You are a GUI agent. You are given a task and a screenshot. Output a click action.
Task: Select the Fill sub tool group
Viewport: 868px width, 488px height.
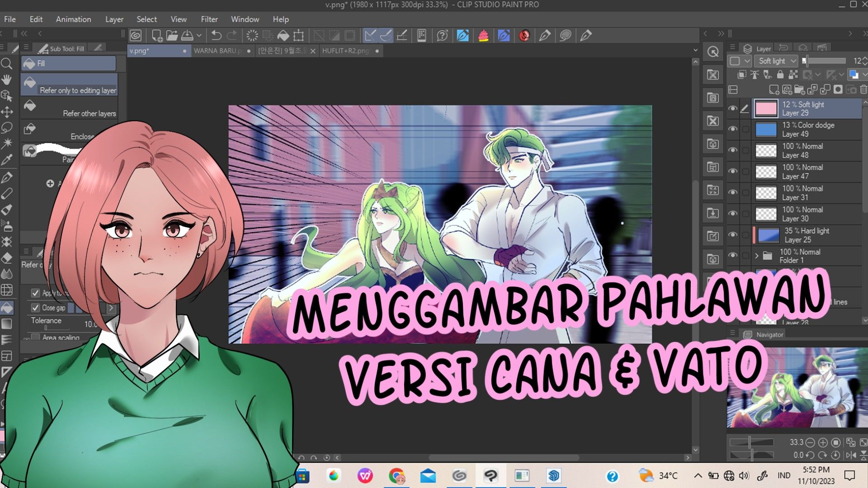(69, 63)
